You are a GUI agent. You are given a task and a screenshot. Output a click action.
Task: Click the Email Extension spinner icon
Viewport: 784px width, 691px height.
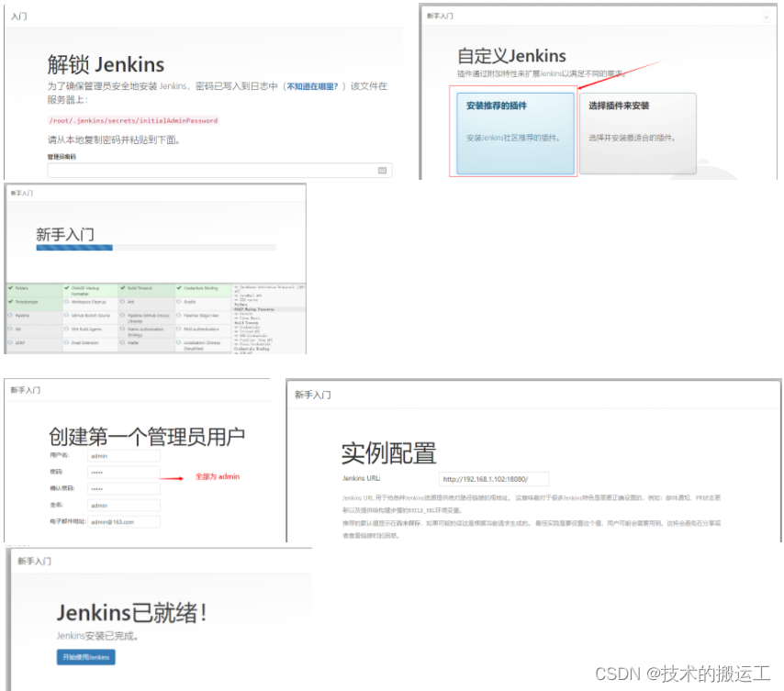(66, 342)
